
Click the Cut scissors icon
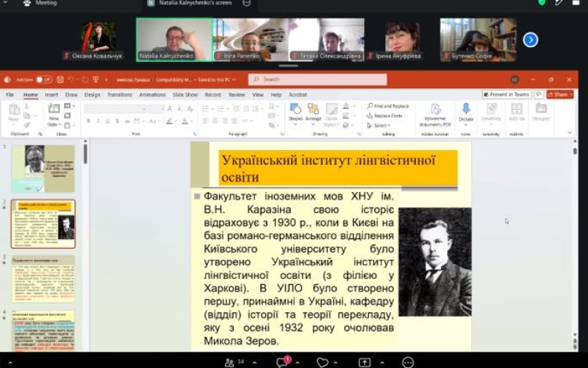pos(26,107)
